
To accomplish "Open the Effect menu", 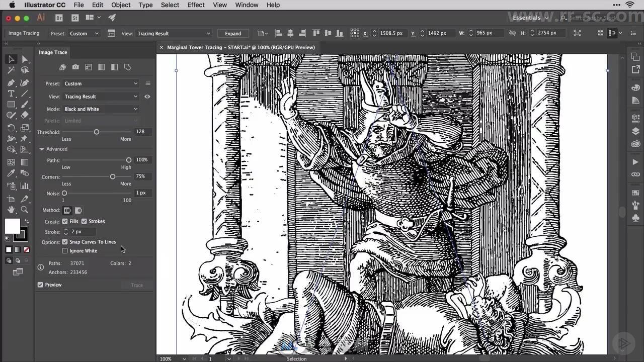I will (196, 5).
